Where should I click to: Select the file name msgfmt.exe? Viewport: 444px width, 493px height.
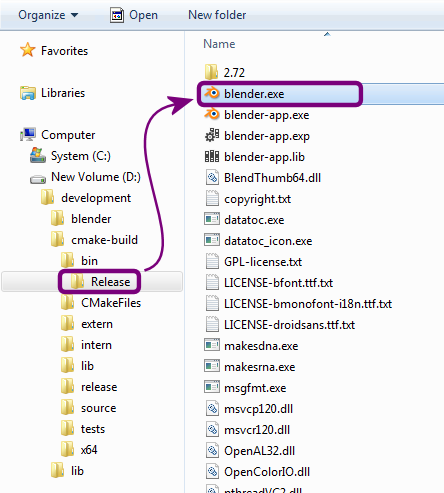tap(255, 388)
